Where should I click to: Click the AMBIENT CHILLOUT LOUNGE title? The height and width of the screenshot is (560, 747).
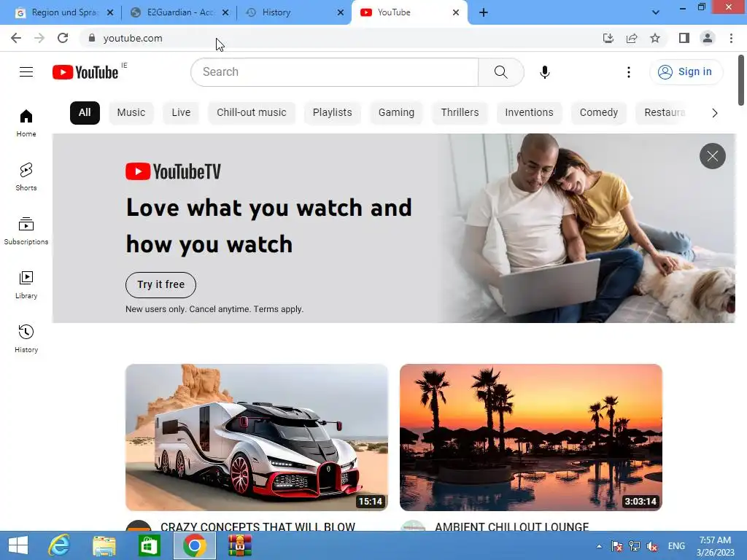coord(511,526)
